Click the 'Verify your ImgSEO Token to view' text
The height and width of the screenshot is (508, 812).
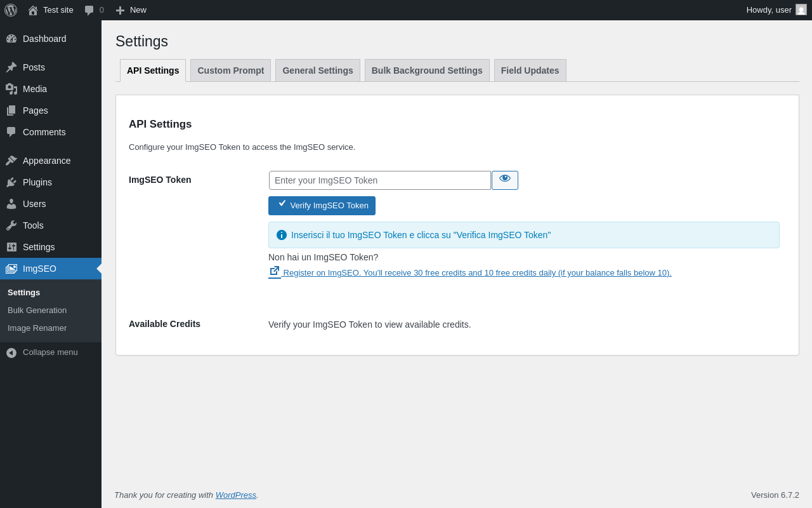click(370, 324)
